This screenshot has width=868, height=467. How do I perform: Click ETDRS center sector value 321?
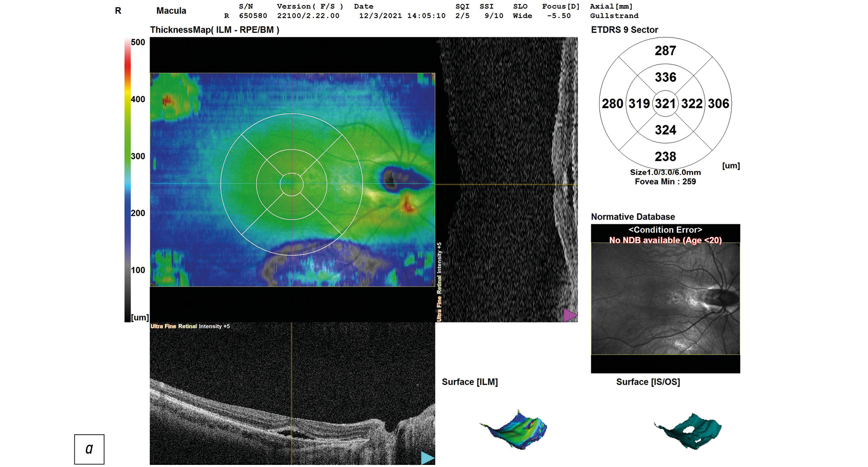(665, 104)
